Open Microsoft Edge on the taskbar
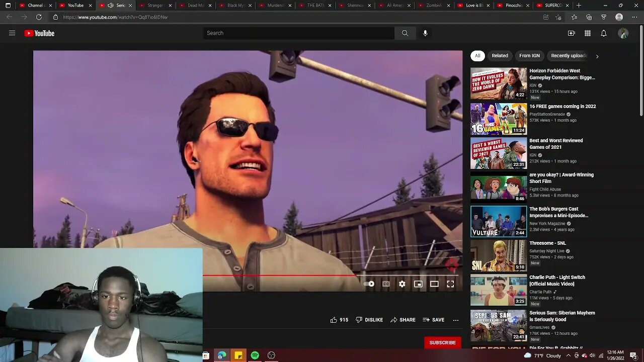 222,355
